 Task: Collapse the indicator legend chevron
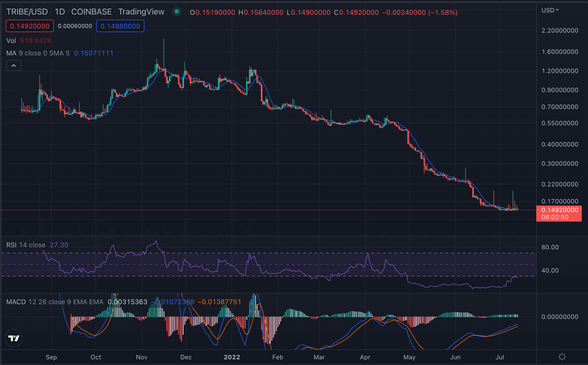[x=14, y=65]
